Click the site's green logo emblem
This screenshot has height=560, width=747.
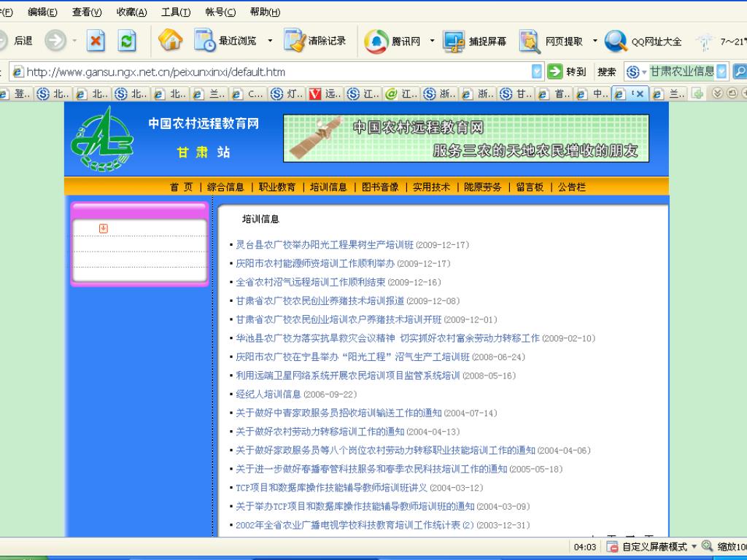pyautogui.click(x=102, y=139)
